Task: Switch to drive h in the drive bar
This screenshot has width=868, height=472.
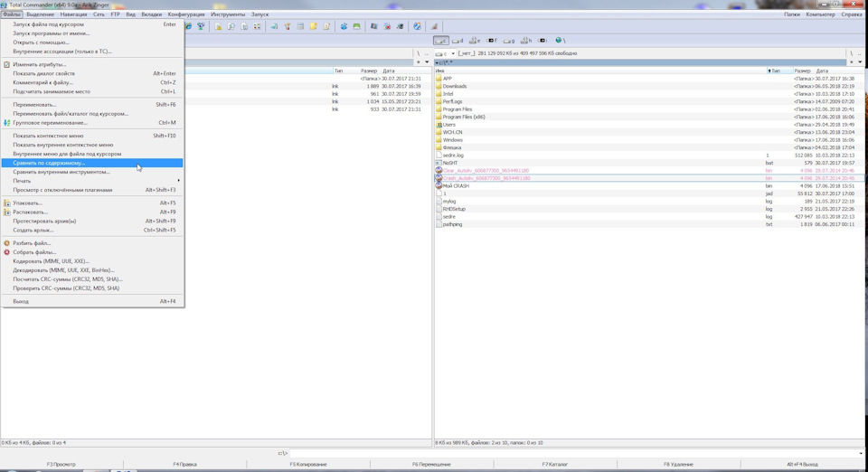Action: click(x=526, y=41)
